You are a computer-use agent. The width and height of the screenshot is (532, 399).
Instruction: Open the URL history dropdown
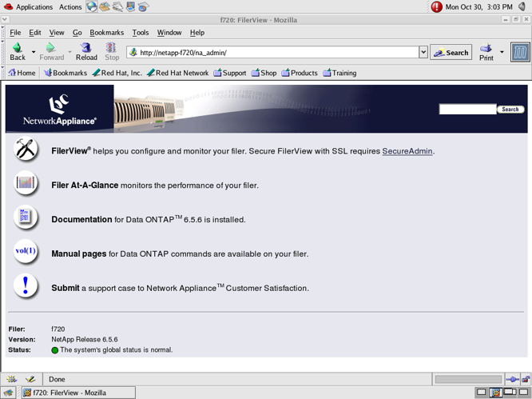(x=423, y=52)
